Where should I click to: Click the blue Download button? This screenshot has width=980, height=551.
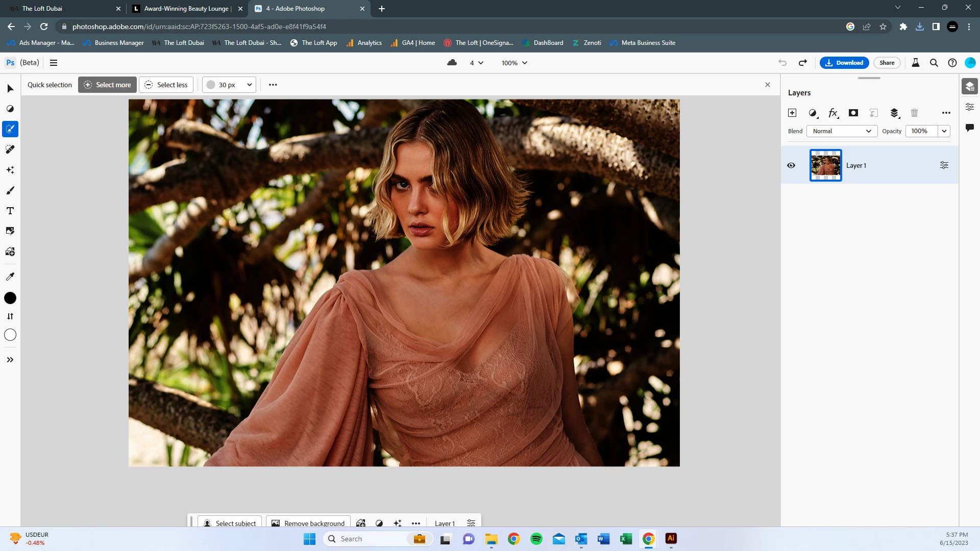point(844,63)
